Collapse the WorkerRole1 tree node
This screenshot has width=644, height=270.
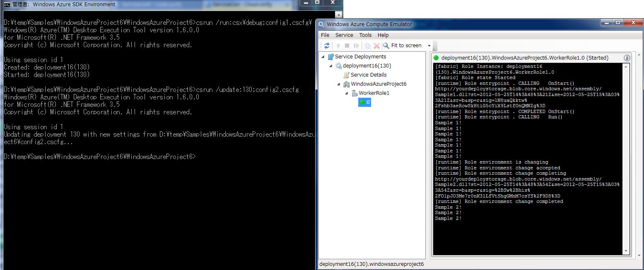347,93
